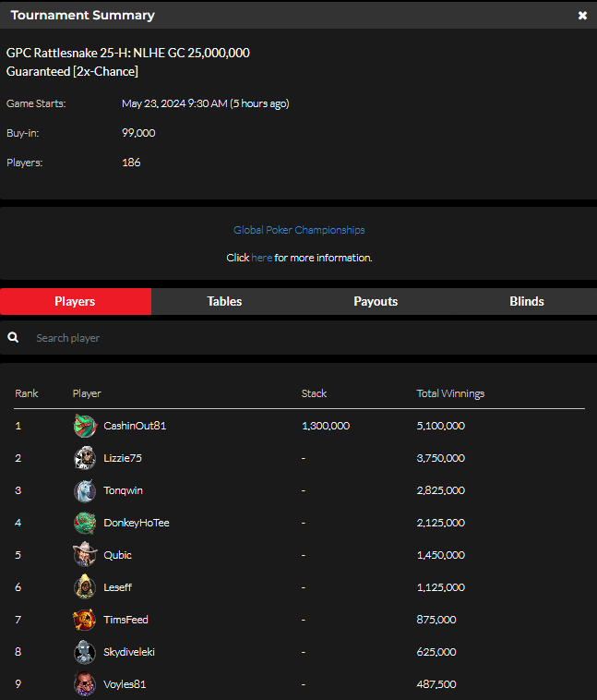Viewport: 597px width, 700px height.
Task: Open Qubic's cowboy avatar
Action: point(85,555)
